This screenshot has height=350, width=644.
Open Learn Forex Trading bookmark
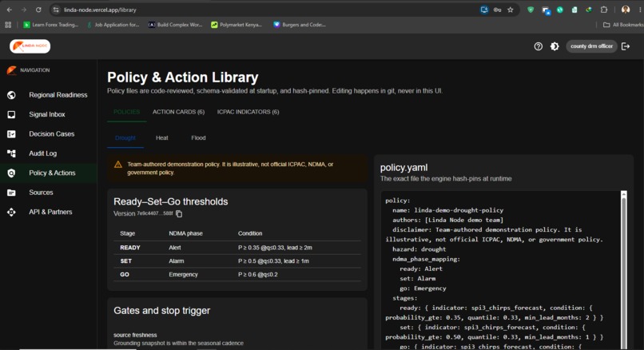click(51, 25)
